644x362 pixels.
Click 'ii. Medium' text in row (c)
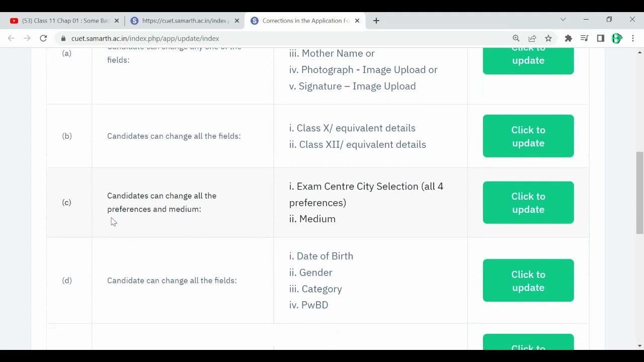pos(312,219)
